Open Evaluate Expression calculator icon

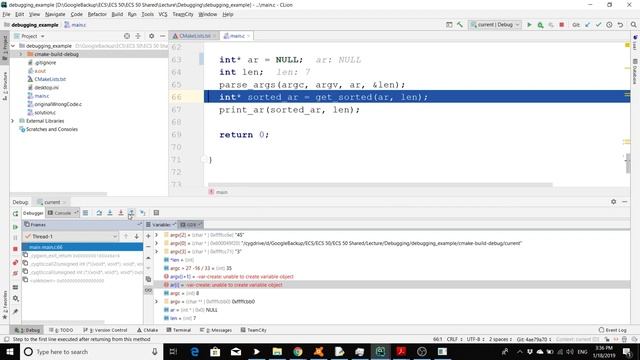[156, 213]
